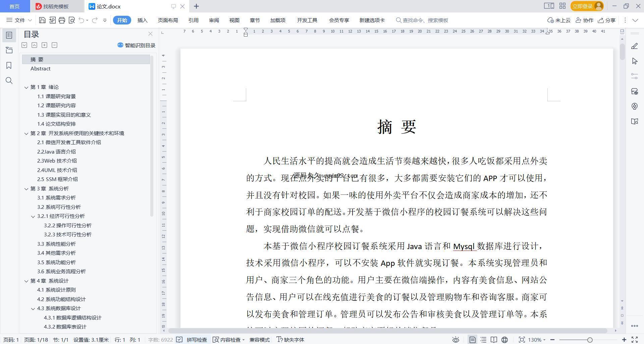Click the expand all plus icon in outline panel

click(x=44, y=45)
